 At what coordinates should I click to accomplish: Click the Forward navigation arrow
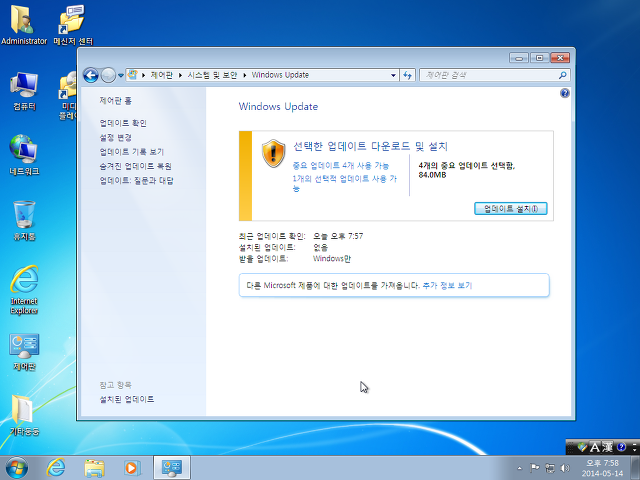tap(108, 75)
